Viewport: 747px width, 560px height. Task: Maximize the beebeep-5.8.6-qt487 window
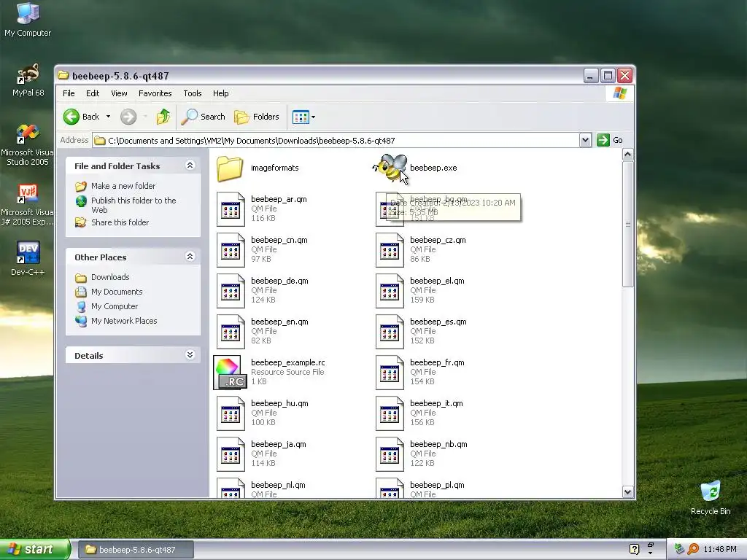[608, 76]
